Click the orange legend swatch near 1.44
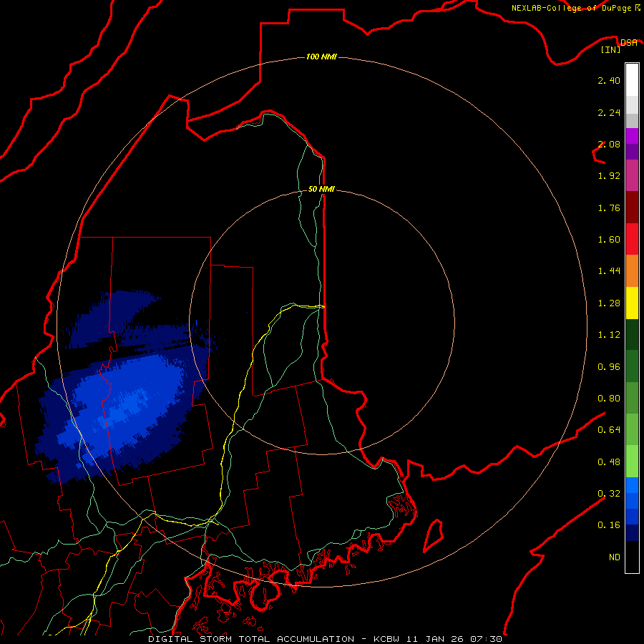This screenshot has height=644, width=644. [632, 271]
